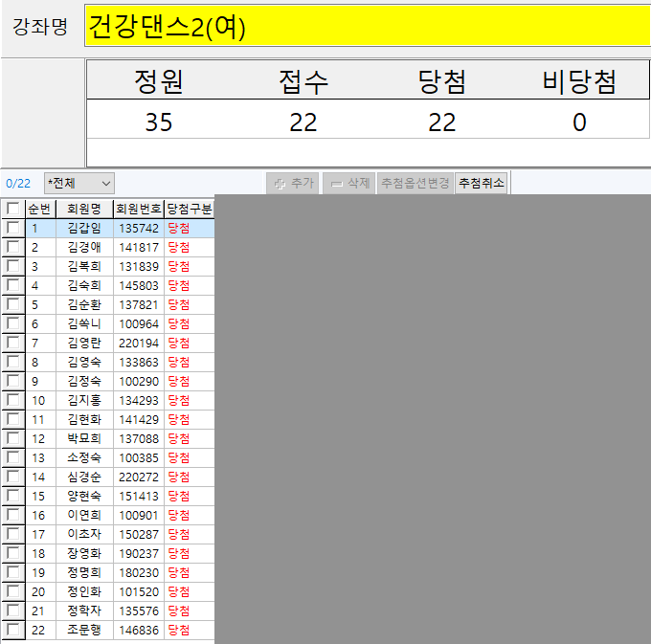Viewport: 651px width, 644px height.
Task: Check the box for 장영화
Action: (x=12, y=553)
